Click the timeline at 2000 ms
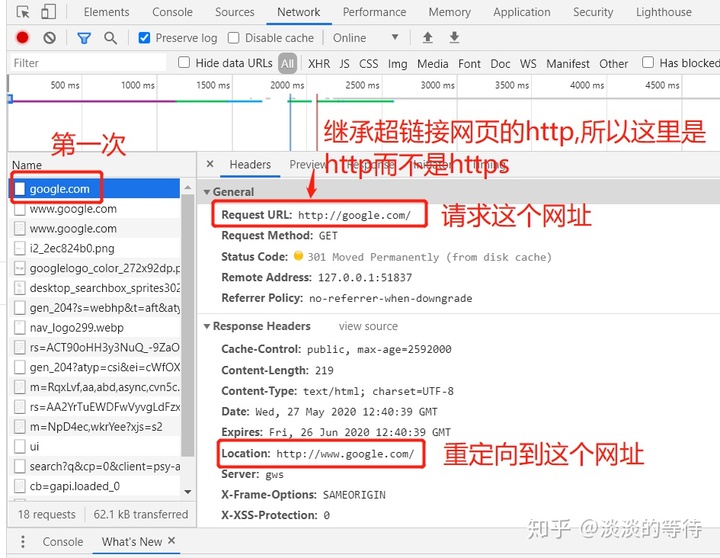The height and width of the screenshot is (558, 720). click(x=287, y=85)
